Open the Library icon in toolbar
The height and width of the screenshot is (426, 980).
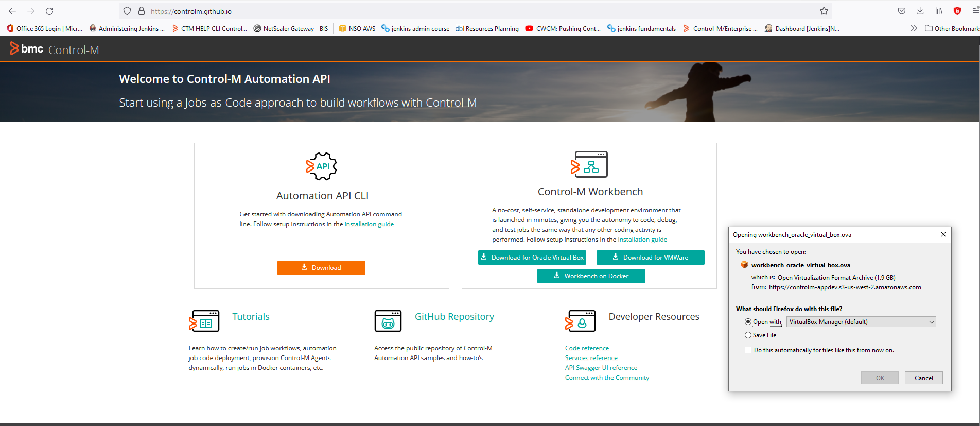pos(939,11)
